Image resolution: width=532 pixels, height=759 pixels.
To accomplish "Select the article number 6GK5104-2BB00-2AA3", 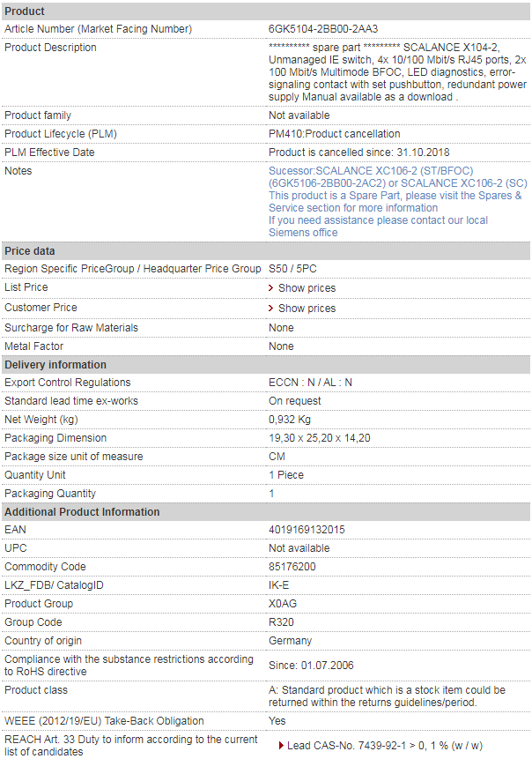I will tap(323, 29).
